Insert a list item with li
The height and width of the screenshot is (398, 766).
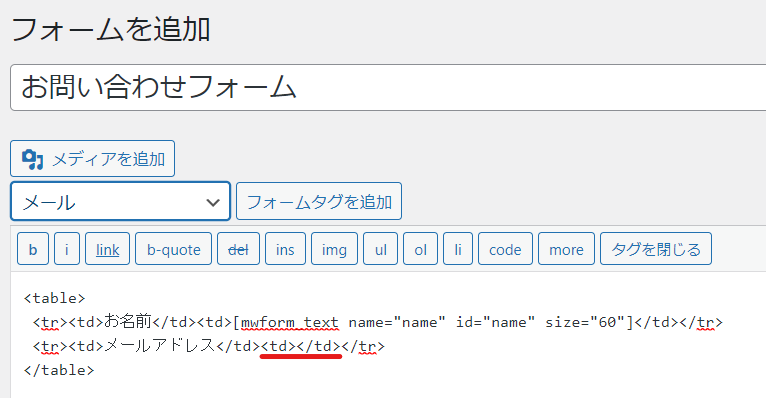pos(458,249)
